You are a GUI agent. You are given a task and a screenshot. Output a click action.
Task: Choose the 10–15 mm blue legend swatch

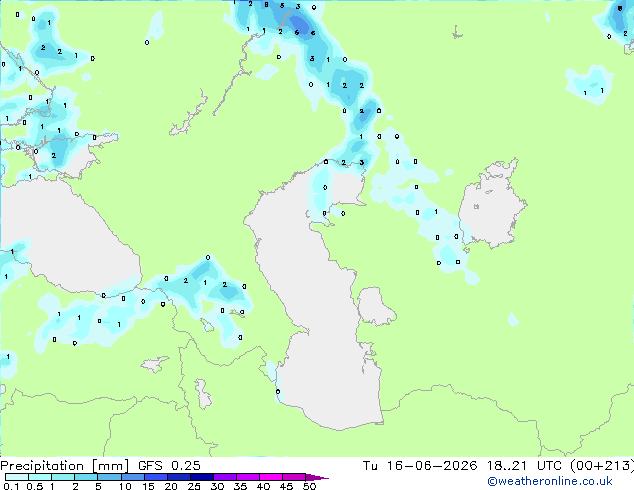coord(133,477)
